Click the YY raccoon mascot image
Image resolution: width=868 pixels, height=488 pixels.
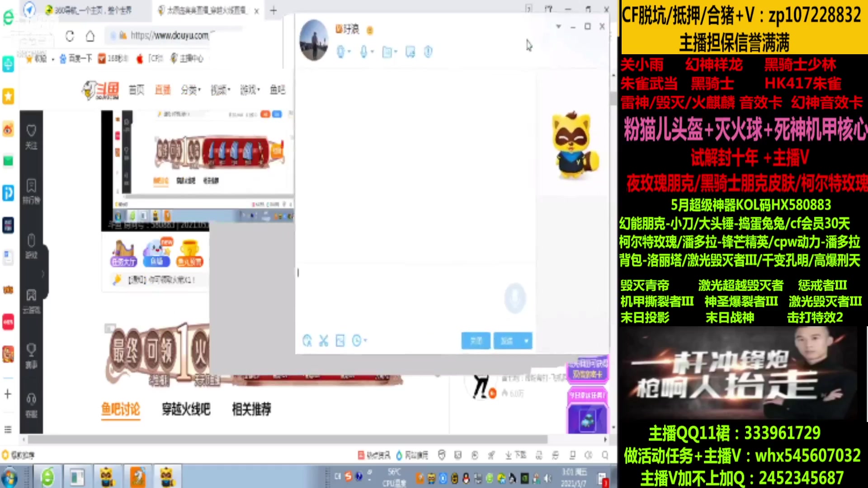[x=575, y=145]
